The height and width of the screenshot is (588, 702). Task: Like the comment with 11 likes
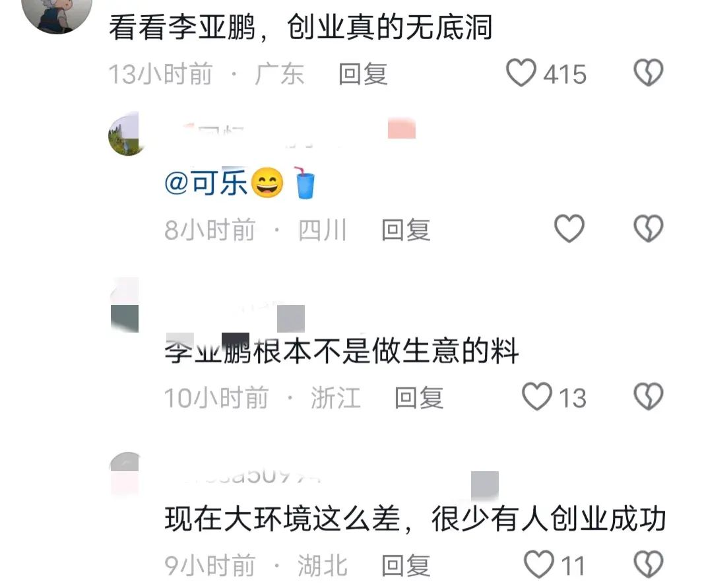(538, 564)
